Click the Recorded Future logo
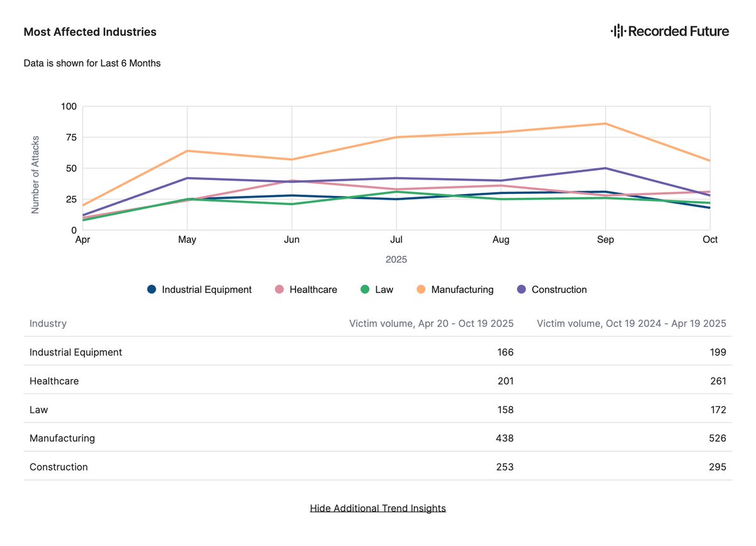 pyautogui.click(x=670, y=31)
